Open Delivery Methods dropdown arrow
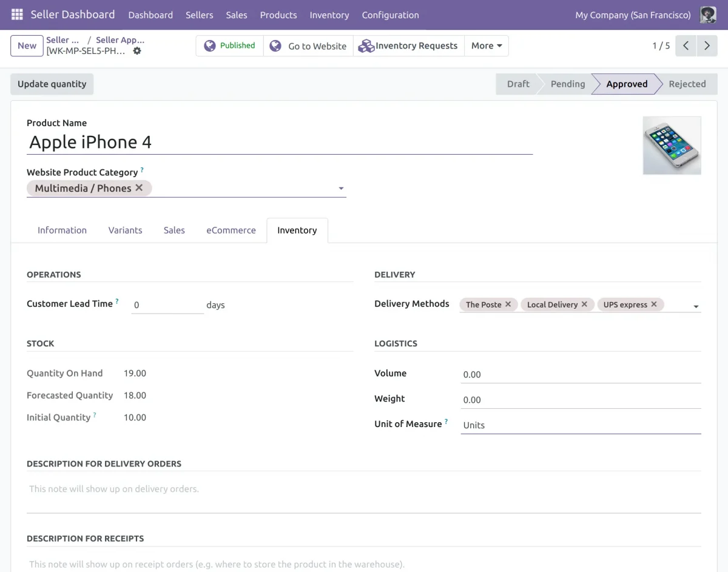 [x=696, y=306]
